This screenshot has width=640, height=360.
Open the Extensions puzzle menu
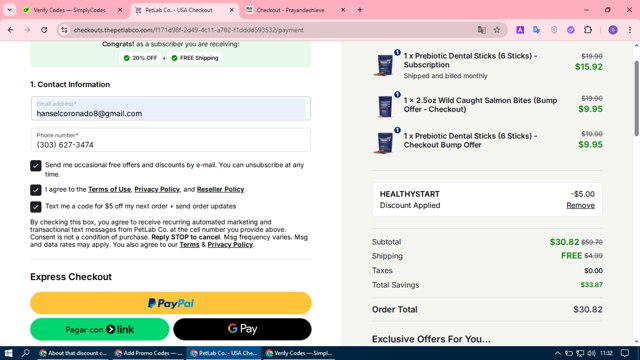[588, 30]
